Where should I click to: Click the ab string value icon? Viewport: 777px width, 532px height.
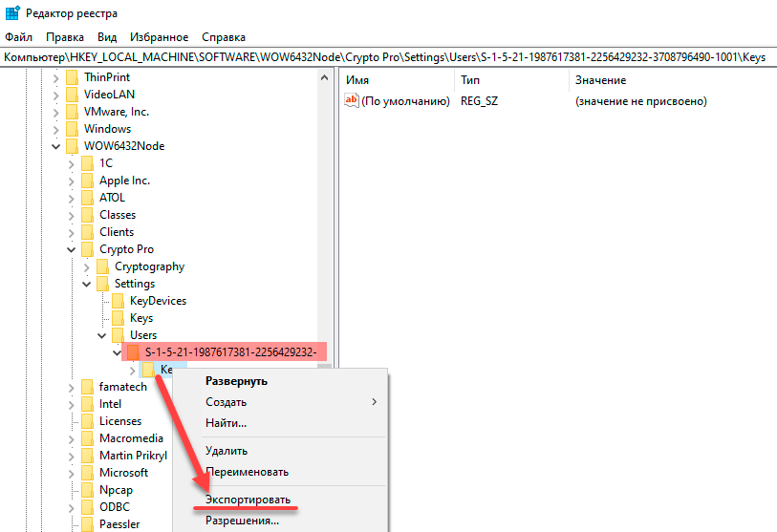[x=352, y=100]
